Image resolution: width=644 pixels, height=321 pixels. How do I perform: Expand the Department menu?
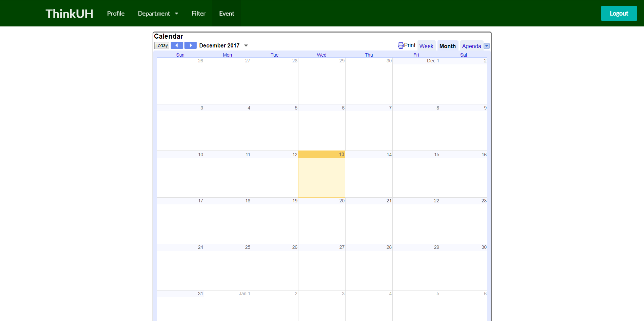tap(158, 14)
